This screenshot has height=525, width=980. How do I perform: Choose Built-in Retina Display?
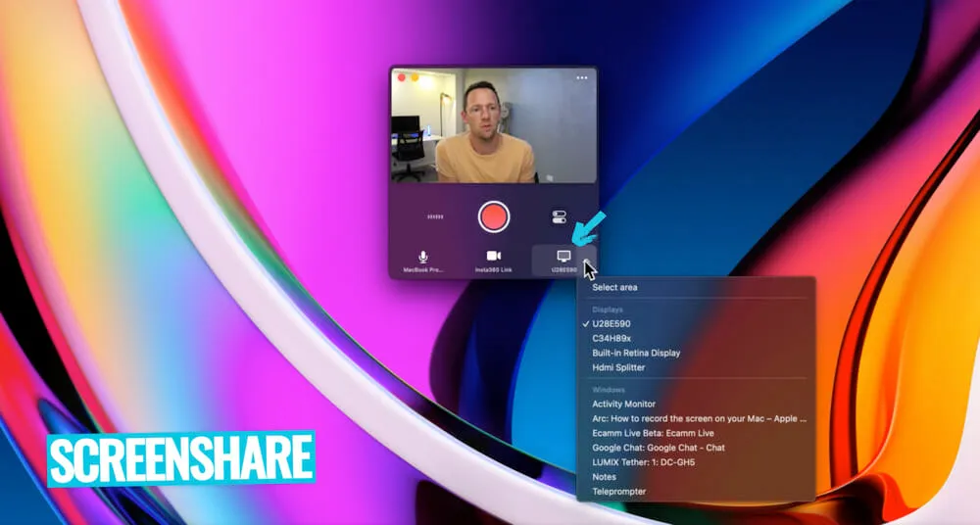coord(636,353)
